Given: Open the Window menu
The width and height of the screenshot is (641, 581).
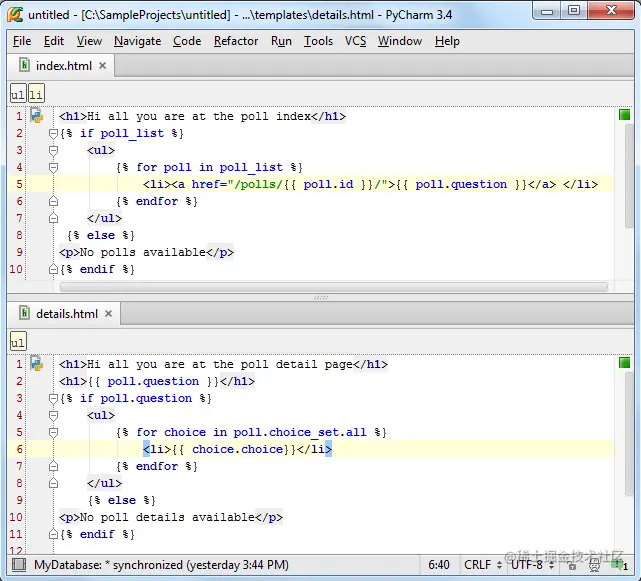Looking at the screenshot, I should (400, 41).
